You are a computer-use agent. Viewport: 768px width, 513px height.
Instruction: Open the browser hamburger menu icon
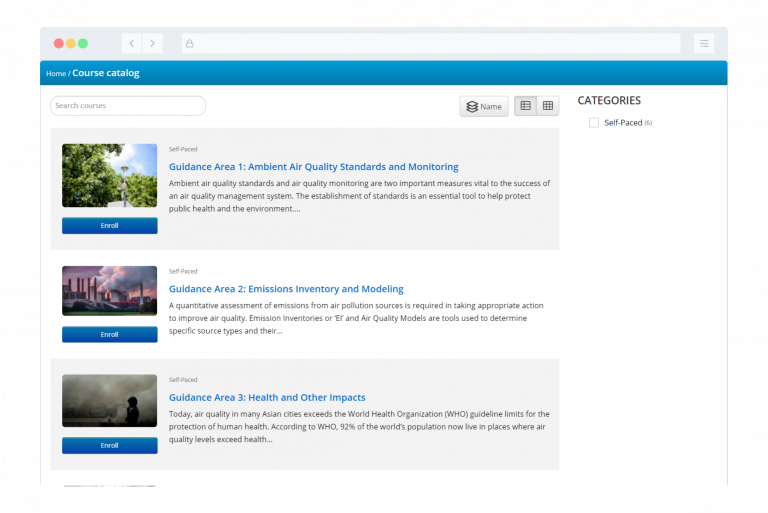click(x=704, y=43)
